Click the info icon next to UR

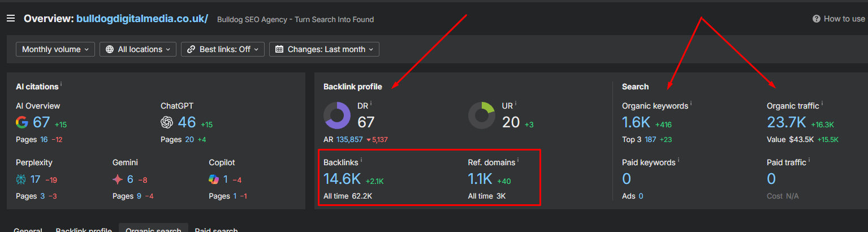coord(516,104)
